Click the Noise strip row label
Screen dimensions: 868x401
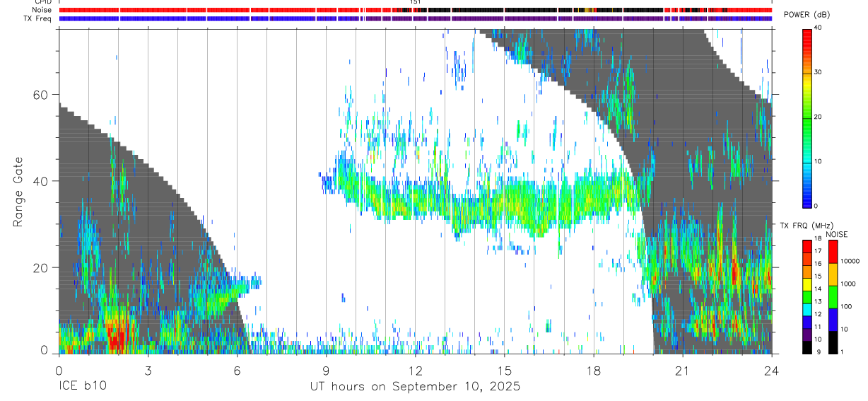[43, 10]
